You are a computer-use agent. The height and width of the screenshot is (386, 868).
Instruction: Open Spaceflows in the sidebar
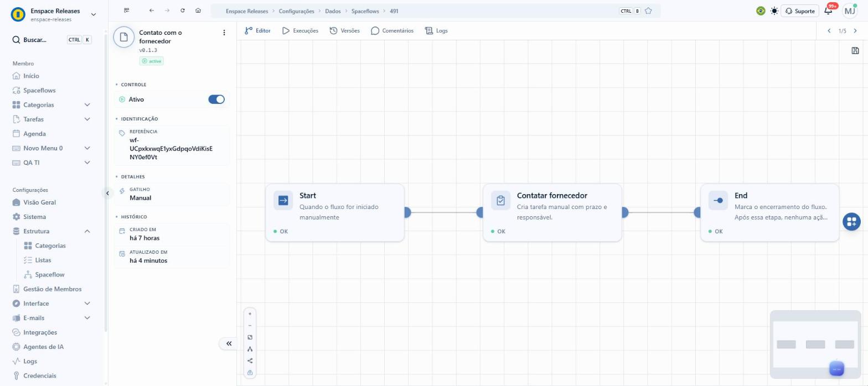click(39, 90)
